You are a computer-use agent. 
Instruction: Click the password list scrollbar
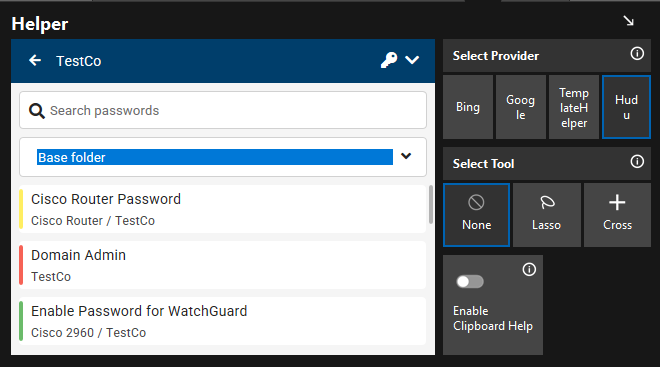click(431, 205)
